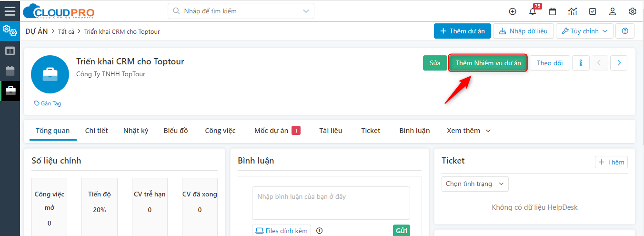Open the tasks checklist icon
The height and width of the screenshot is (236, 644).
593,11
